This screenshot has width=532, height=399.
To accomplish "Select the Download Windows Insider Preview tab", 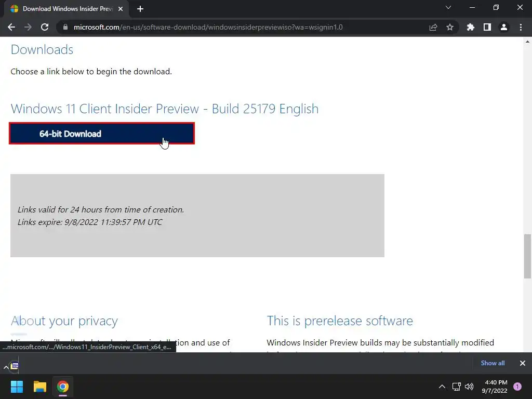I will tap(66, 9).
